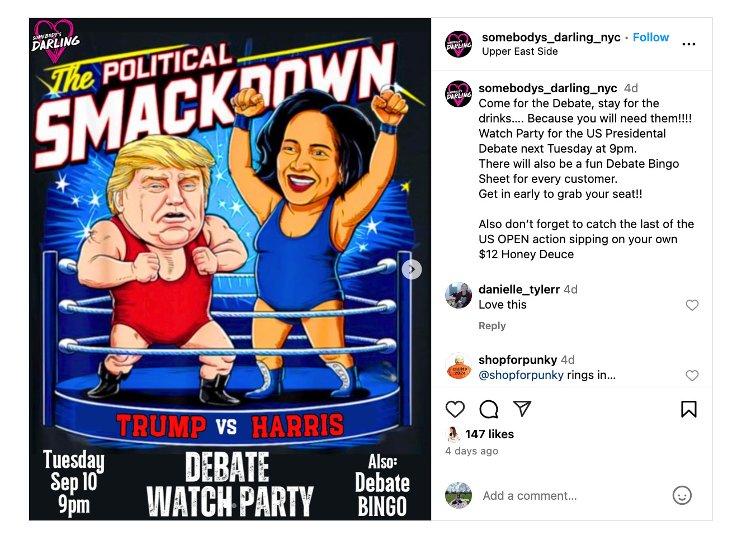The height and width of the screenshot is (540, 756).
Task: Reply to danielle_tylerr's comment
Action: tap(492, 326)
